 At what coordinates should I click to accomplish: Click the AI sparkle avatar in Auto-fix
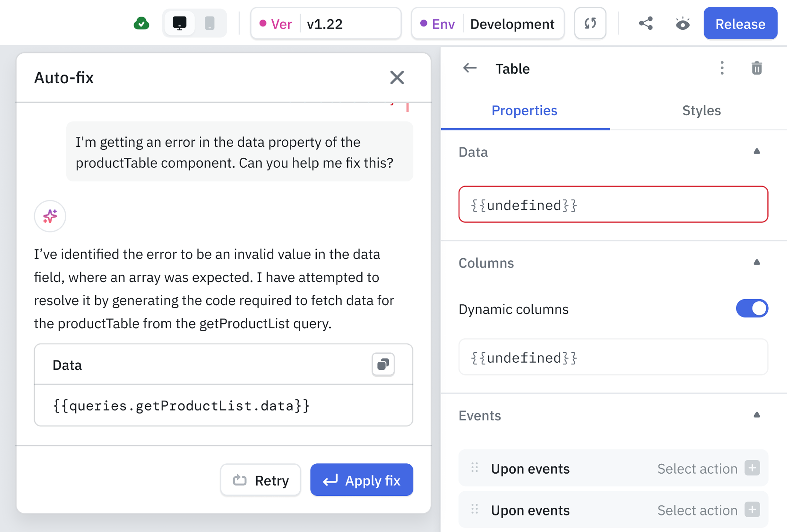coord(50,216)
